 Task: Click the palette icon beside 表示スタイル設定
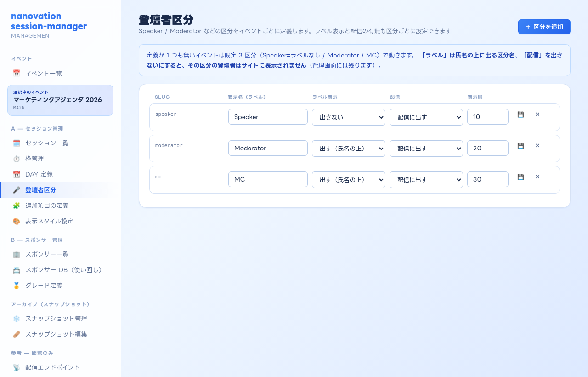[x=17, y=222]
